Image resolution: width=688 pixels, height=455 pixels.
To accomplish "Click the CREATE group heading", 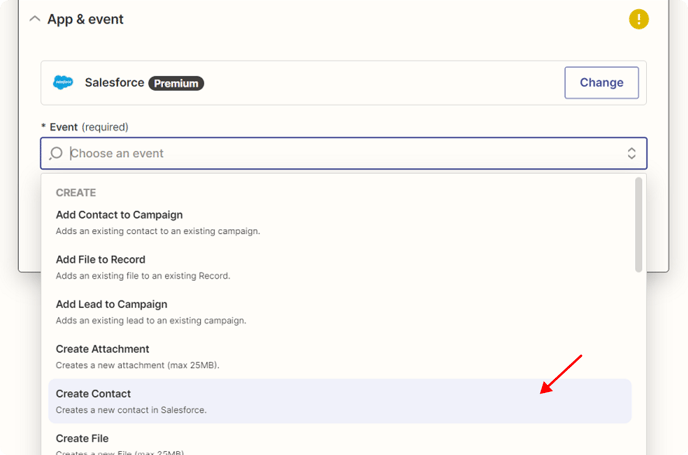I will [x=76, y=193].
